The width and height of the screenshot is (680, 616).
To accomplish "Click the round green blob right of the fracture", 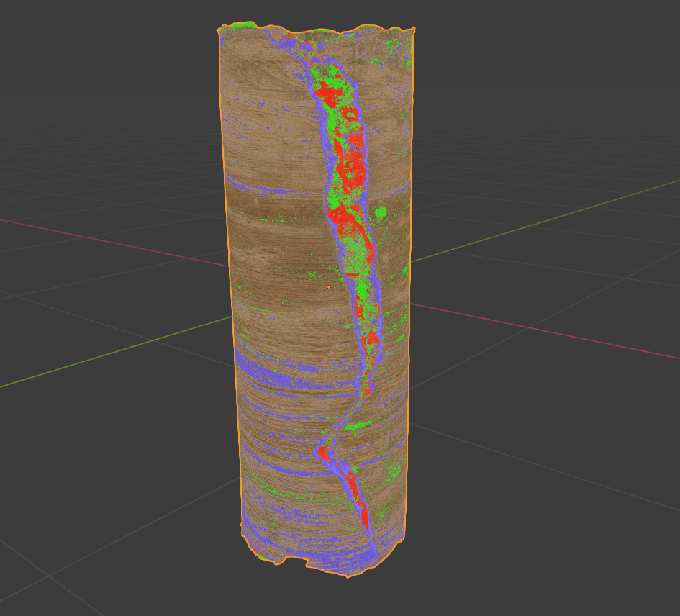I will 381,212.
